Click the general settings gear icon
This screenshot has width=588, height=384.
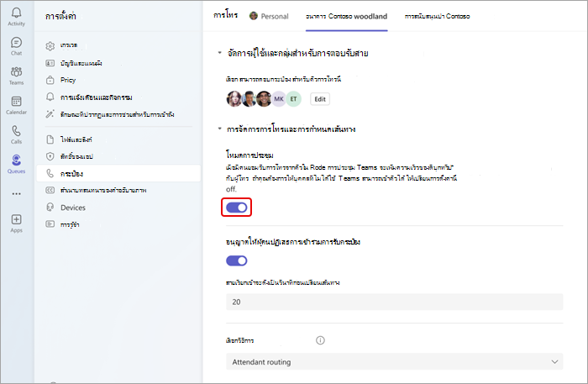click(x=50, y=46)
